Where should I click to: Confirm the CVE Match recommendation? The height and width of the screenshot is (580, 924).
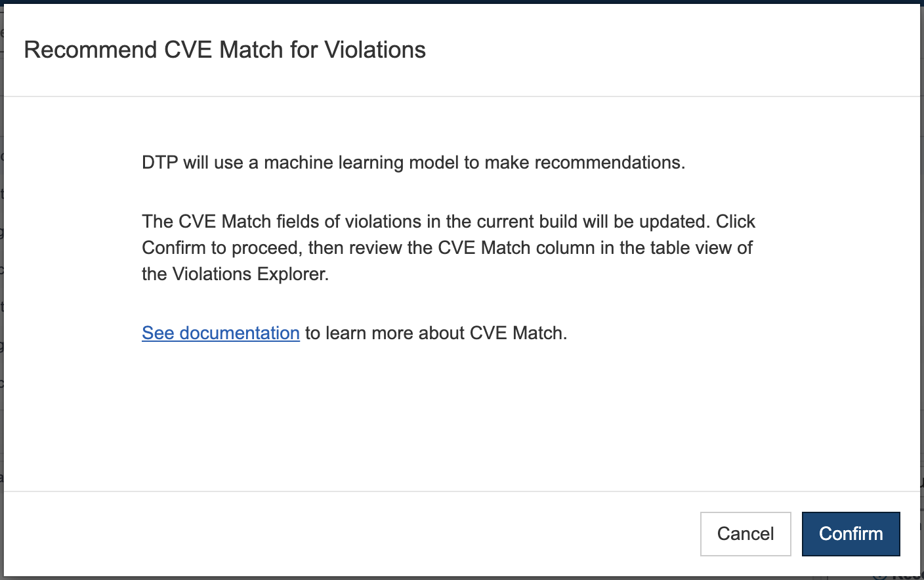point(850,533)
